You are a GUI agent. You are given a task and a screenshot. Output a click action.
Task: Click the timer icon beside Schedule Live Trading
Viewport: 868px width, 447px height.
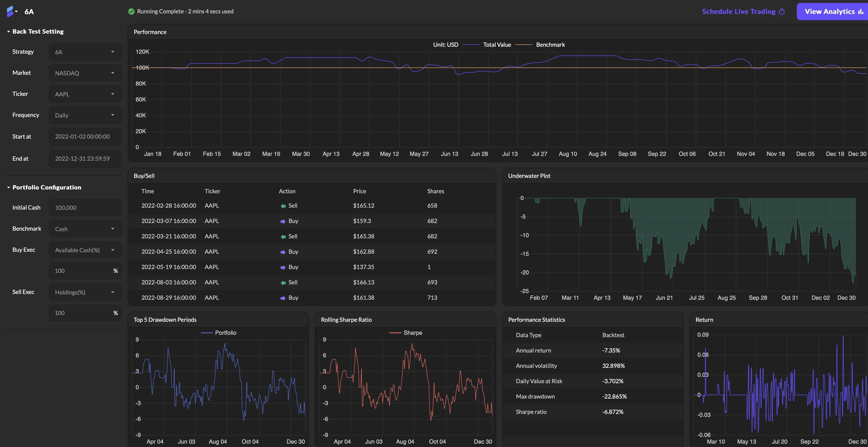(782, 12)
